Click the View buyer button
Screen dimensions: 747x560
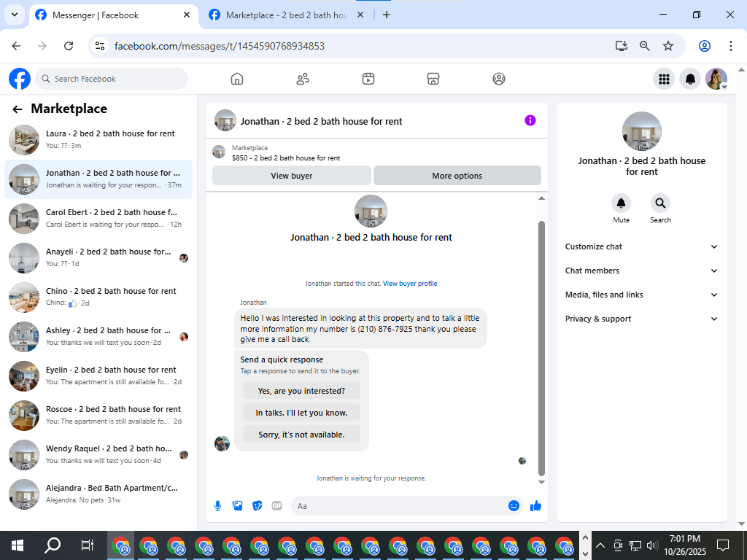(292, 176)
